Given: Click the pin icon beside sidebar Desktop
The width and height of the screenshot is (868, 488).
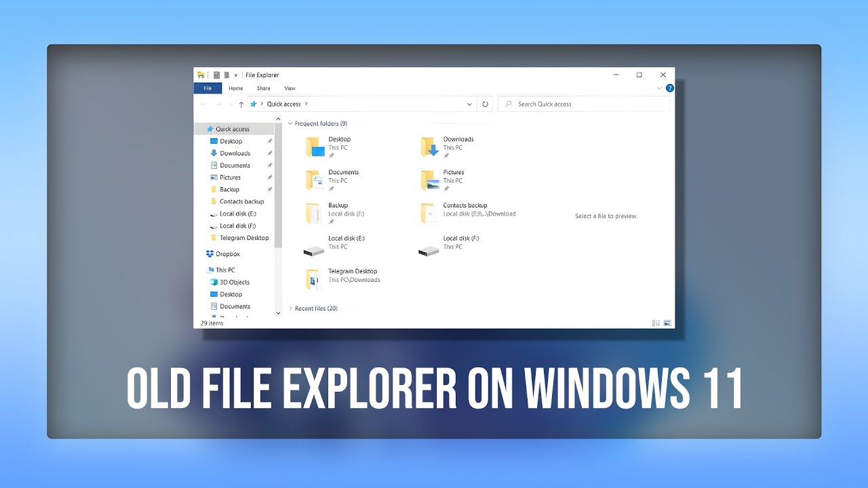Looking at the screenshot, I should click(x=269, y=142).
